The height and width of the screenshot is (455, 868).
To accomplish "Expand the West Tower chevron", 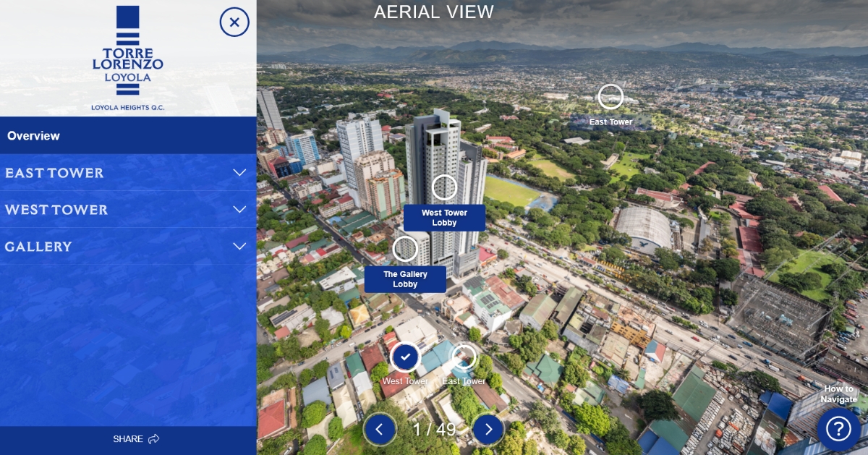I will pos(239,210).
